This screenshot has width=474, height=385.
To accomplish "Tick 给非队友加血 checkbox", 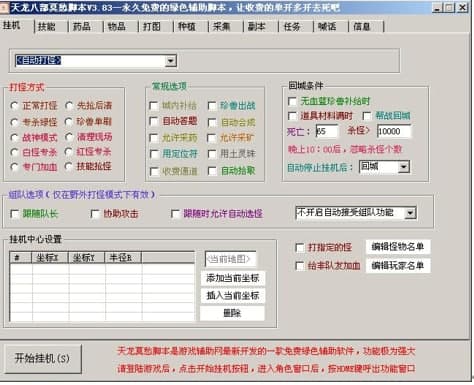I will [300, 266].
